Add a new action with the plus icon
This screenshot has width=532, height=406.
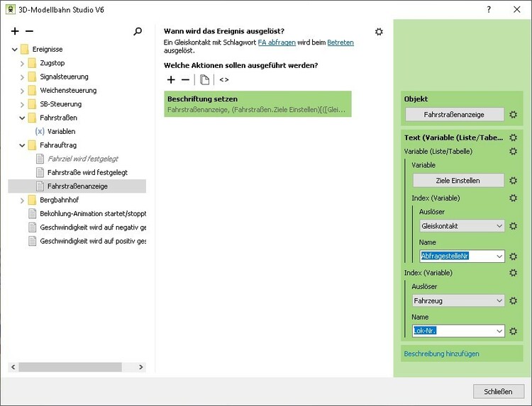click(x=171, y=79)
